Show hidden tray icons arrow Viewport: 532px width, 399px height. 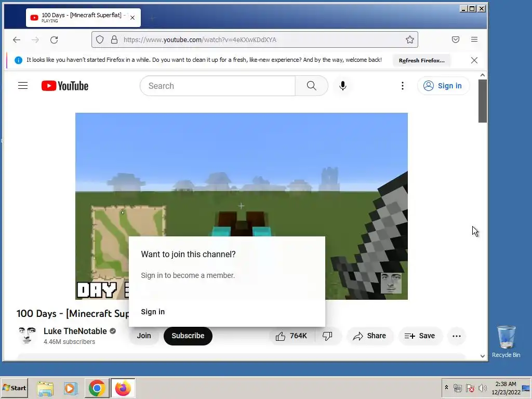coord(446,388)
